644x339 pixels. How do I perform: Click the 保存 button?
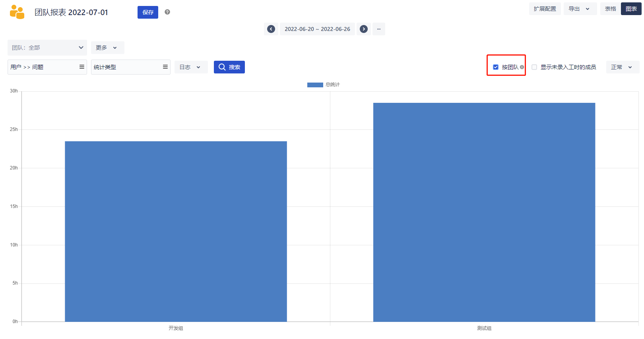148,12
